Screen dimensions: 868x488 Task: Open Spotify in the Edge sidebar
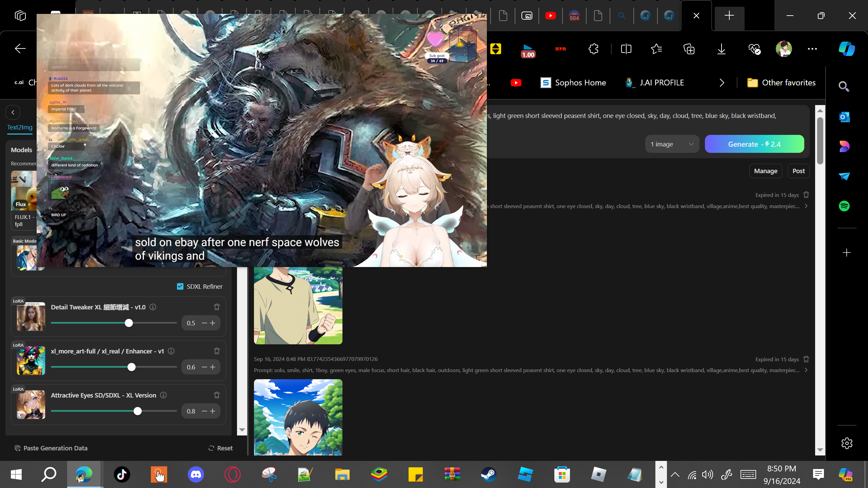point(844,206)
